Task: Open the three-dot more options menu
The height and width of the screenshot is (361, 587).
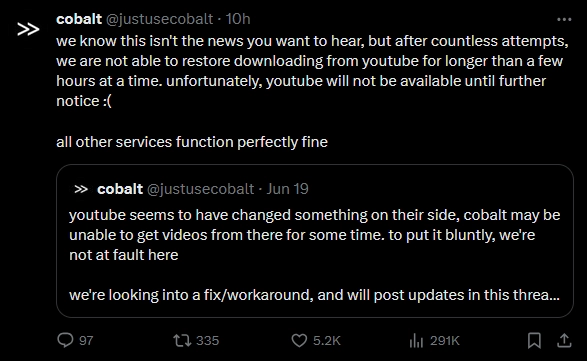Action: [564, 19]
